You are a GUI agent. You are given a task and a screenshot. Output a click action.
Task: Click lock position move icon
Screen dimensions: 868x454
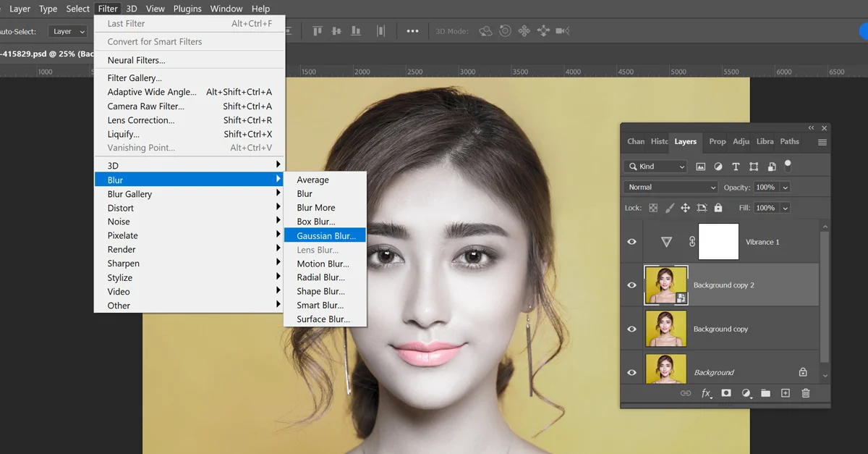pyautogui.click(x=685, y=208)
